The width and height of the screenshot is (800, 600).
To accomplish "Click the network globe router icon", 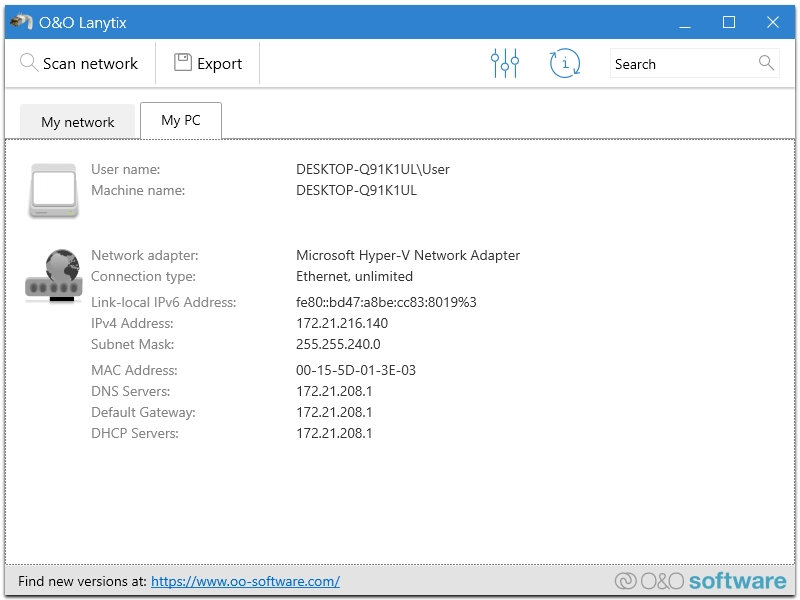I will point(54,276).
